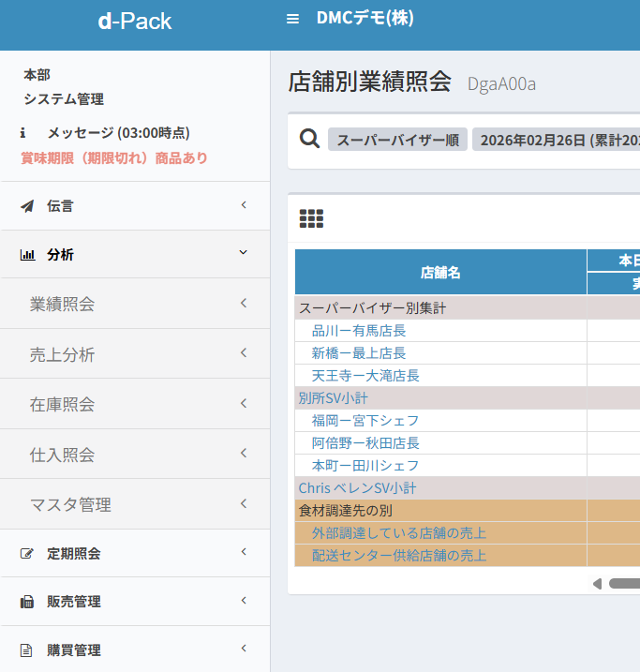Select the 仕入照会 menu item
640x672 pixels.
tap(62, 455)
